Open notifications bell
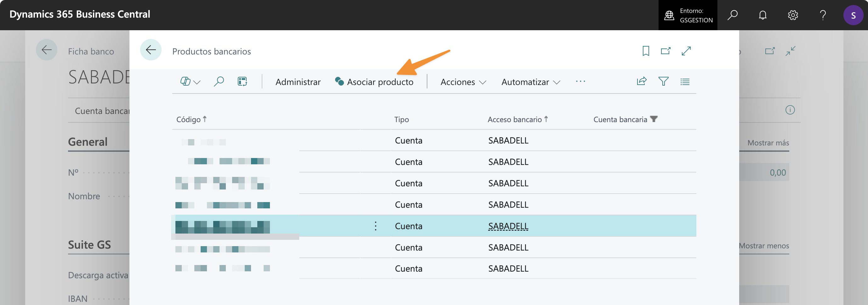This screenshot has height=305, width=868. 762,15
